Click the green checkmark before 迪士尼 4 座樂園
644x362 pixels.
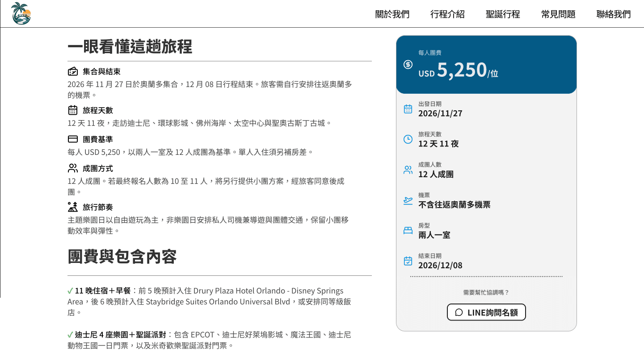coord(70,335)
